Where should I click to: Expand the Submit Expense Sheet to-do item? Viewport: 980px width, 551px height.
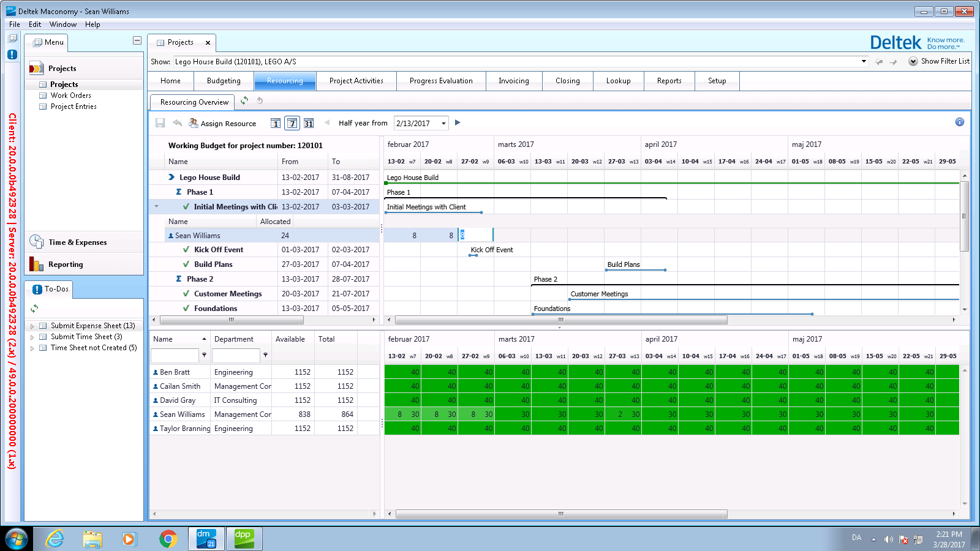coord(32,326)
